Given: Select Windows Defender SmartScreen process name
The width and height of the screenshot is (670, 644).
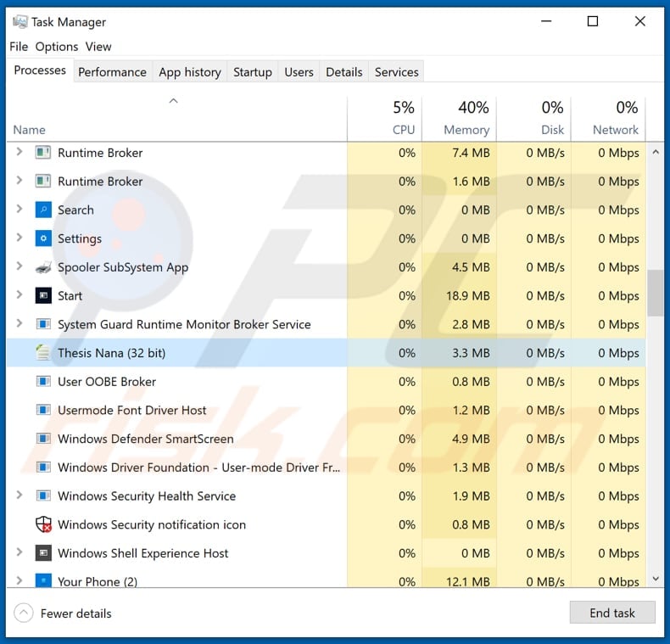Looking at the screenshot, I should (146, 439).
